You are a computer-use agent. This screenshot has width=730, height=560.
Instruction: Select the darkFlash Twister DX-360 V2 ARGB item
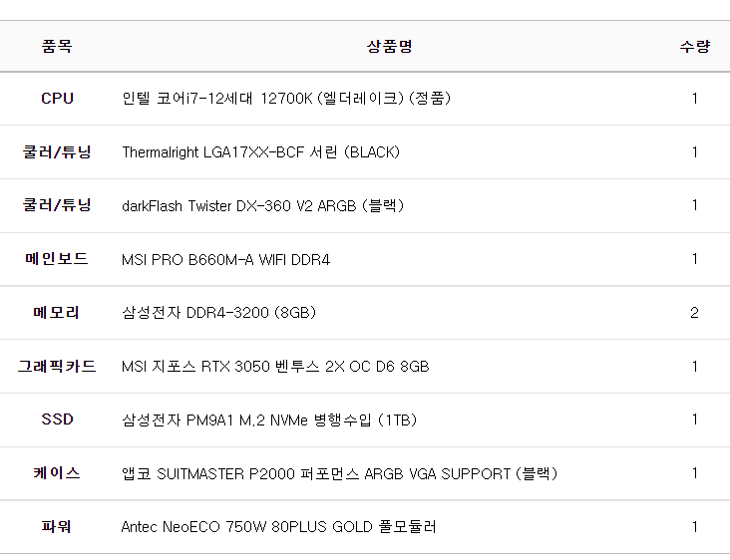coord(262,205)
